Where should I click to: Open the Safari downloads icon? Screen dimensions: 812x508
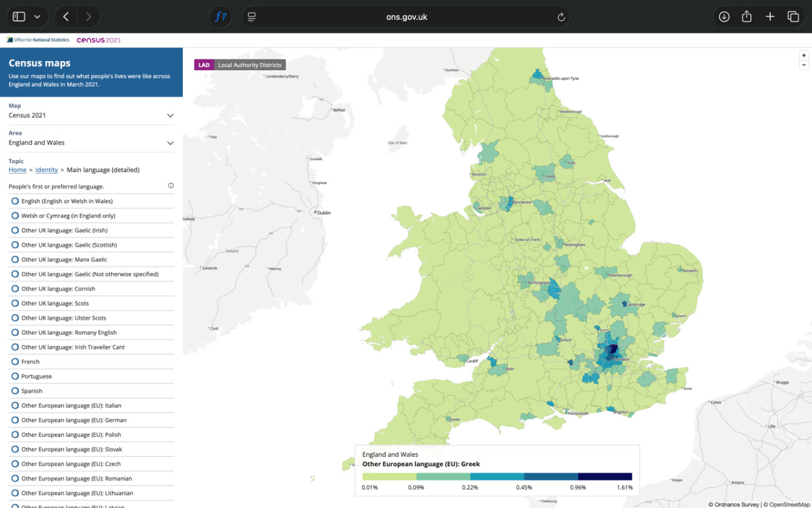[x=724, y=17]
